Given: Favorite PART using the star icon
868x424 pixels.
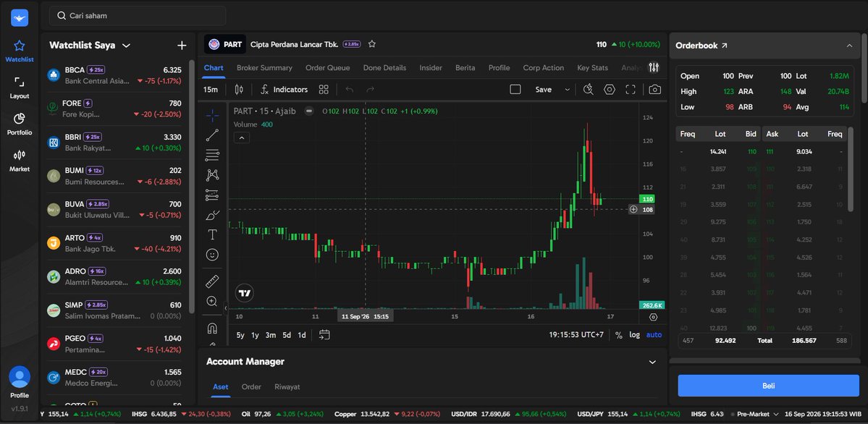Looking at the screenshot, I should (372, 43).
